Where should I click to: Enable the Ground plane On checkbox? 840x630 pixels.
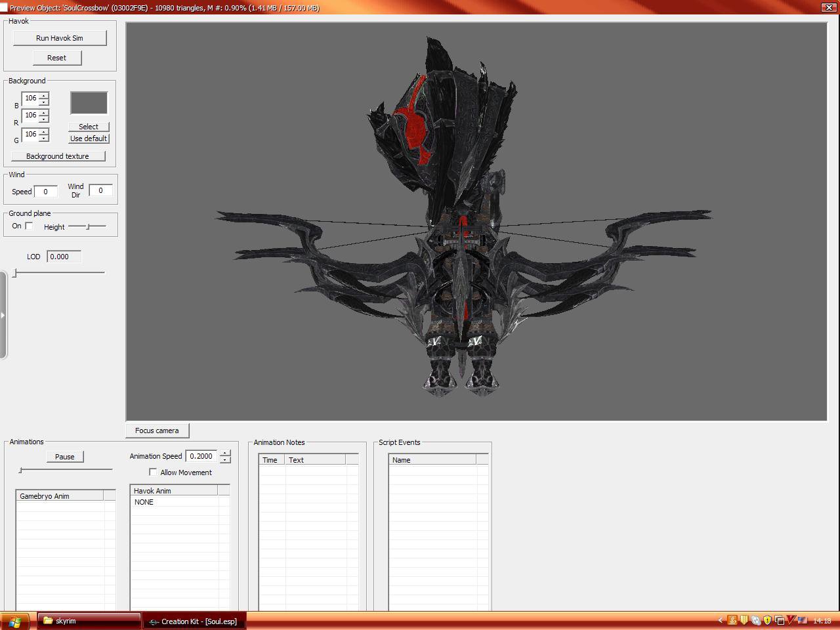(x=29, y=226)
